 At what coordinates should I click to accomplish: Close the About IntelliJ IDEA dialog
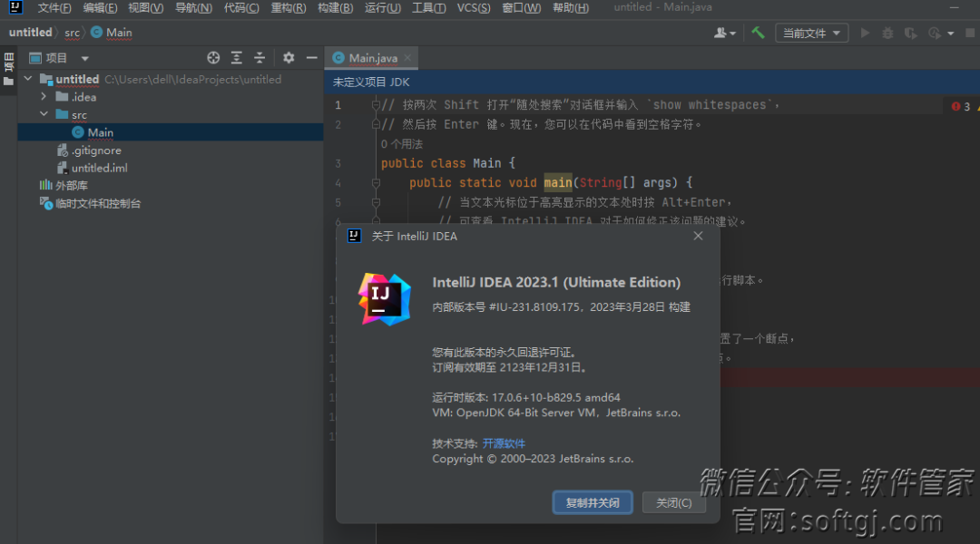(698, 236)
